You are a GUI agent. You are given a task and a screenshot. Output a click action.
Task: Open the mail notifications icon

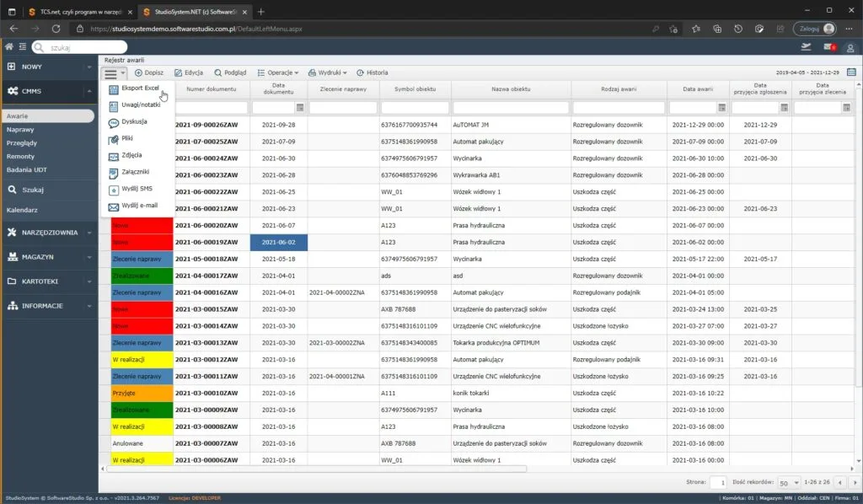click(x=829, y=47)
